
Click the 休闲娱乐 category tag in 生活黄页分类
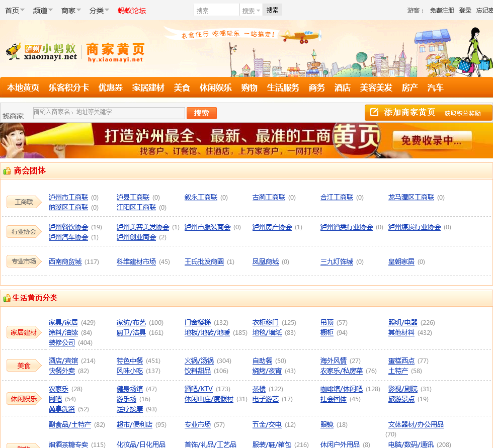pyautogui.click(x=24, y=399)
